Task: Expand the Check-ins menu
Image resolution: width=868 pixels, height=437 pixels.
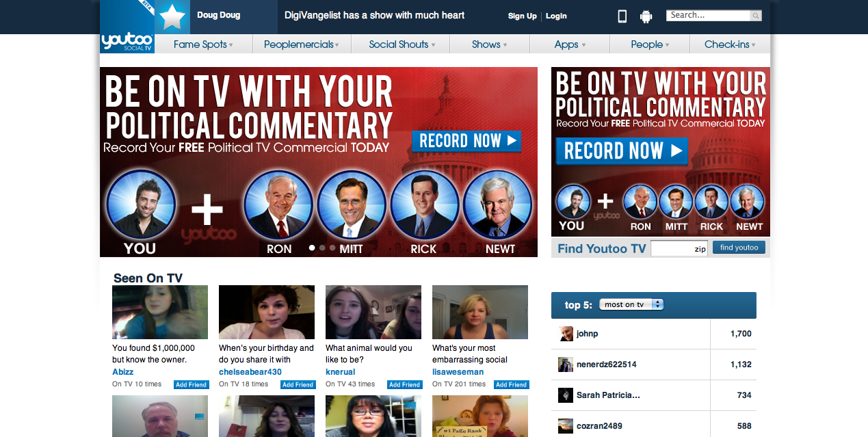Action: (730, 44)
